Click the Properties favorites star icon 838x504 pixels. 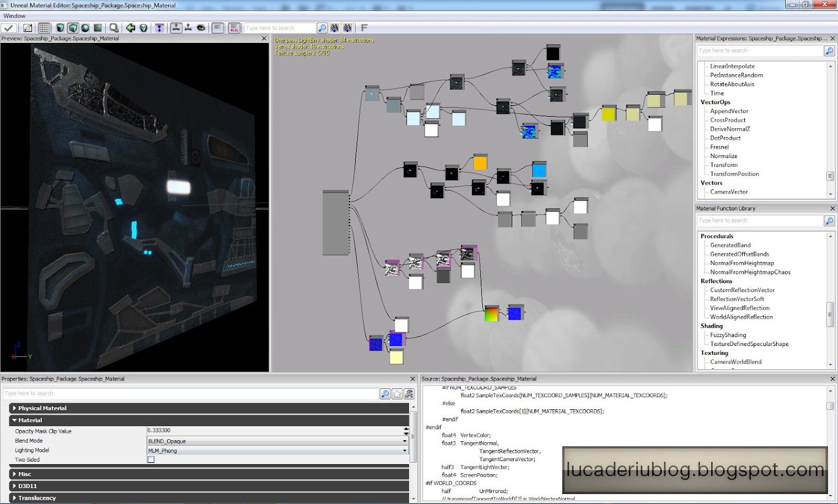[x=397, y=394]
